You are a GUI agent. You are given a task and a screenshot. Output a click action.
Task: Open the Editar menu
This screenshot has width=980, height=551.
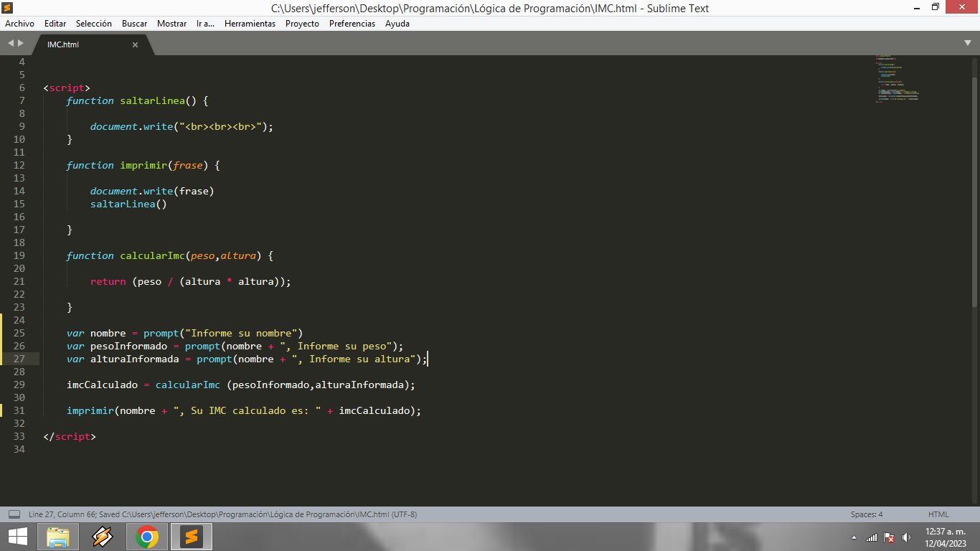click(55, 24)
